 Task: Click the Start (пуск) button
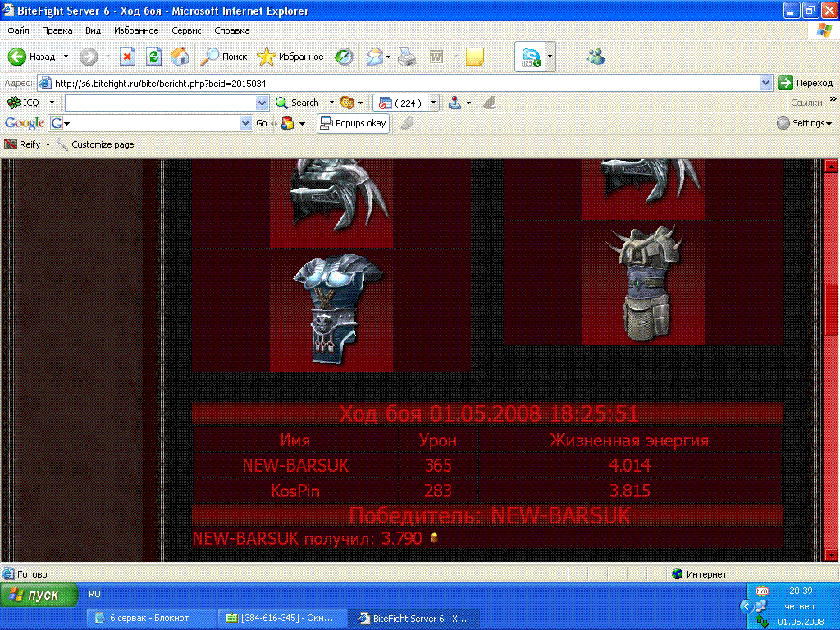39,595
